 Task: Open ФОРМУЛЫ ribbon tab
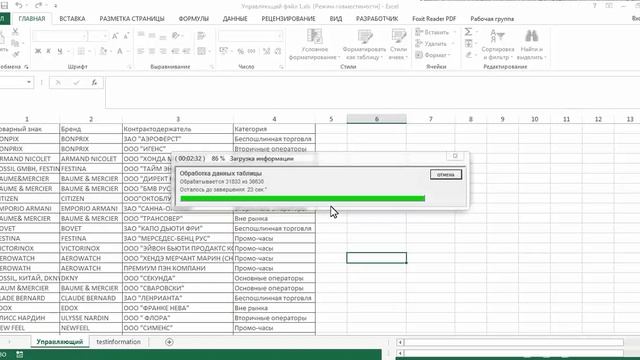[x=193, y=19]
